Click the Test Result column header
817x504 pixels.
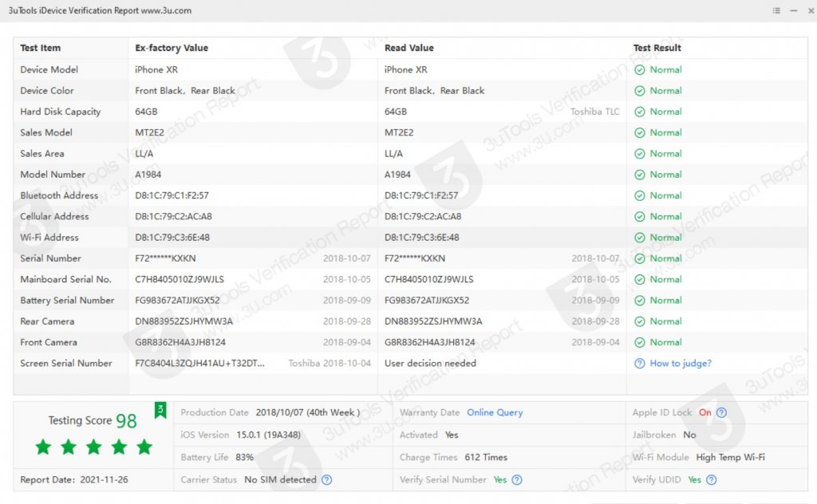click(x=657, y=48)
